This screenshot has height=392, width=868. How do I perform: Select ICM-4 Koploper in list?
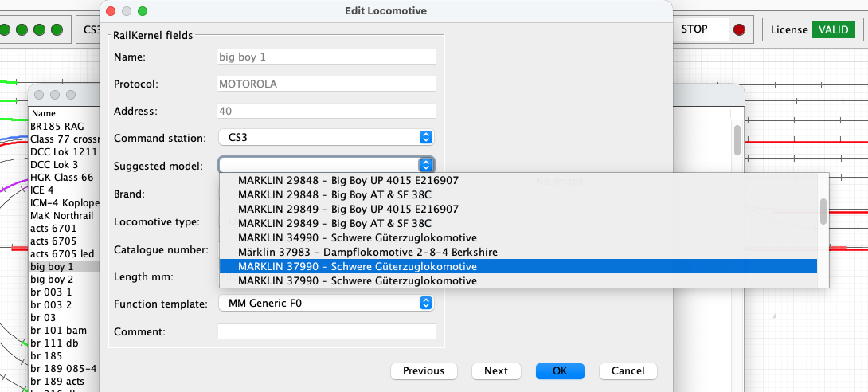pos(65,202)
